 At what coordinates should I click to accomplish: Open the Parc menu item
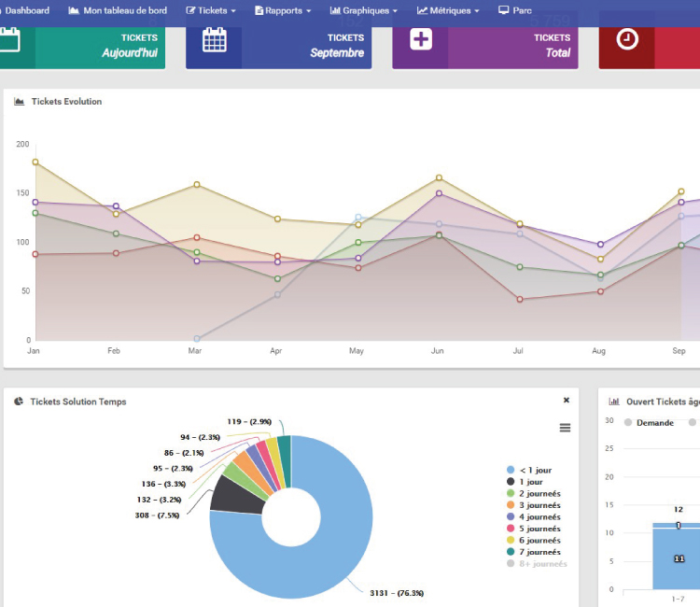tap(514, 10)
